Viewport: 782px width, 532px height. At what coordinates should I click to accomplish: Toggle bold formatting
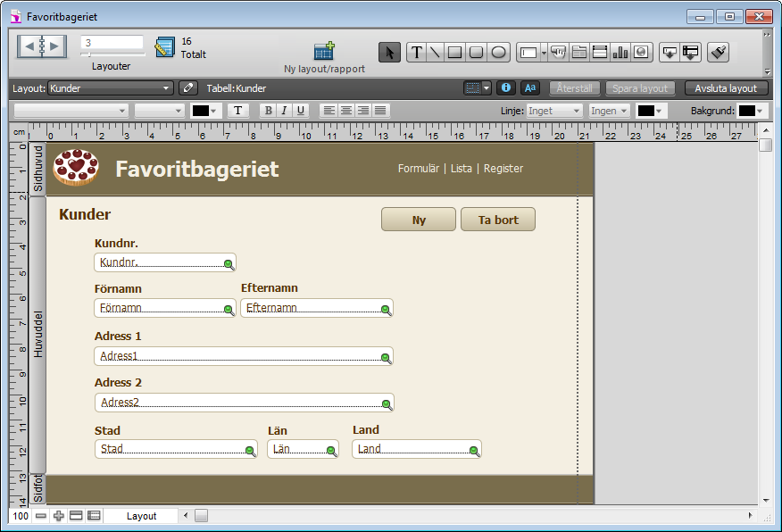click(268, 111)
